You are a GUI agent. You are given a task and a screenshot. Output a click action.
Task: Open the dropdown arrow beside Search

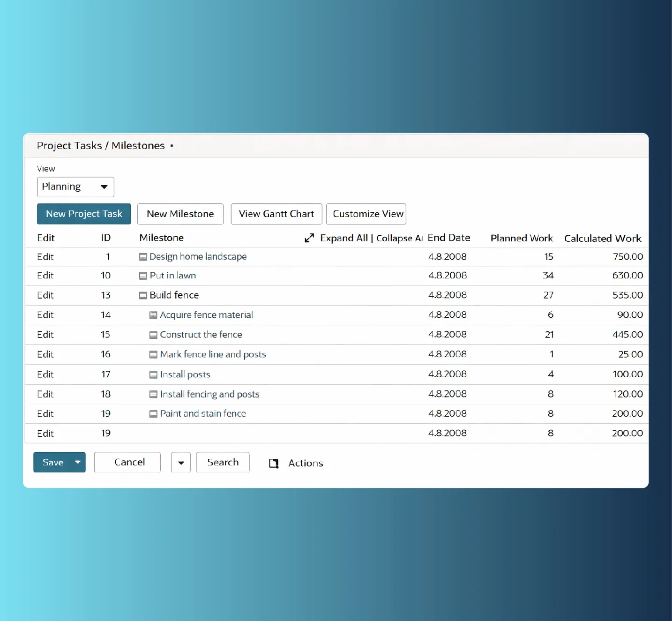[x=181, y=463]
